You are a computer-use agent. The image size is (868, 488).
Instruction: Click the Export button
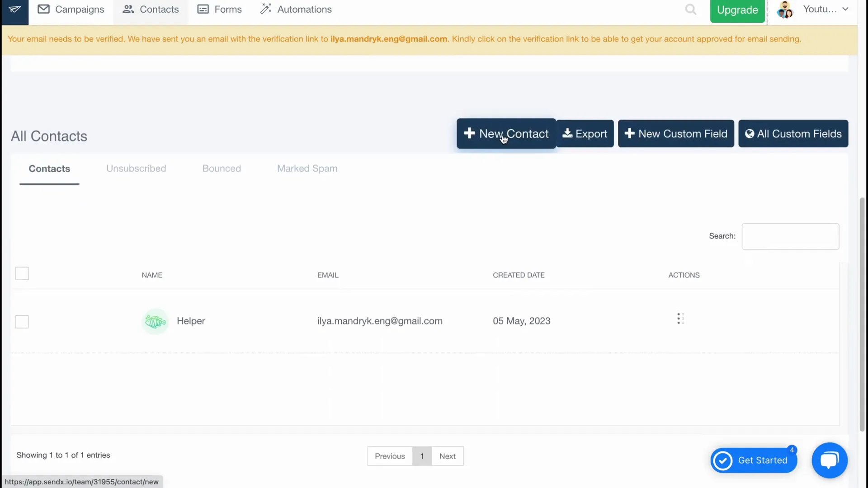(584, 133)
